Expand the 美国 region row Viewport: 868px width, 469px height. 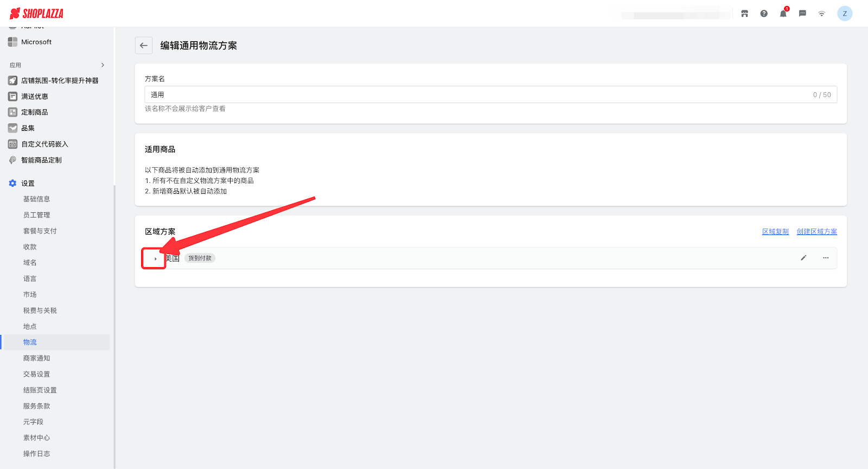click(155, 258)
